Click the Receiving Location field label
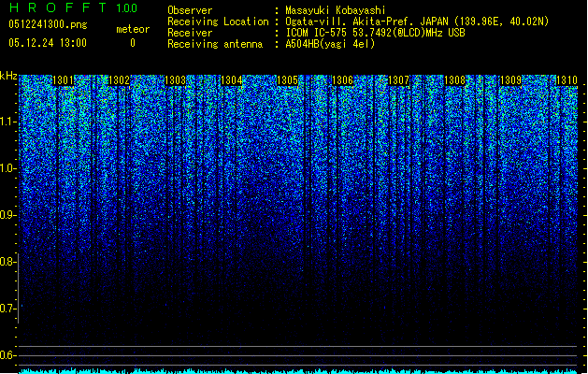The width and height of the screenshot is (588, 374). coord(218,22)
